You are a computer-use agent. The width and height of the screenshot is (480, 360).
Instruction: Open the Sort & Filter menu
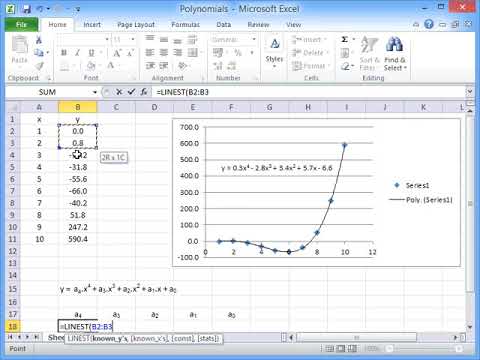pos(369,53)
